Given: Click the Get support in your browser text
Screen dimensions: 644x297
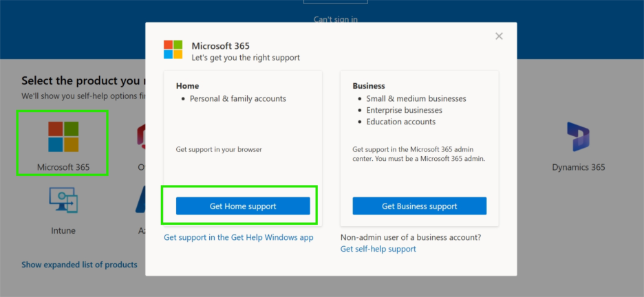Looking at the screenshot, I should click(x=219, y=149).
